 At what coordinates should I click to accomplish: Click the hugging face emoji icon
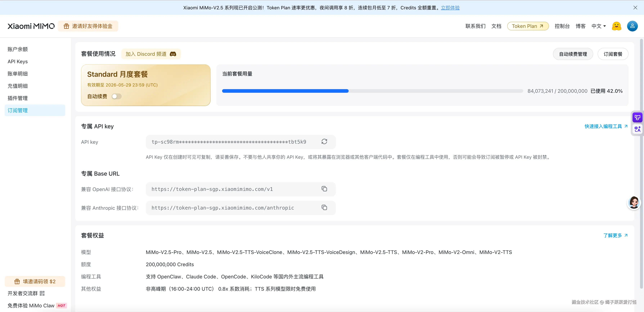click(x=616, y=26)
